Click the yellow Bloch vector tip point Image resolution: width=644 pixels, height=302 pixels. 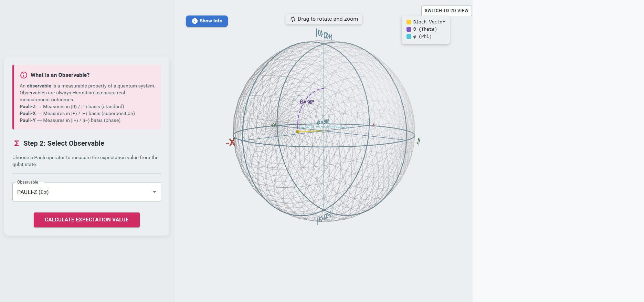[x=298, y=132]
